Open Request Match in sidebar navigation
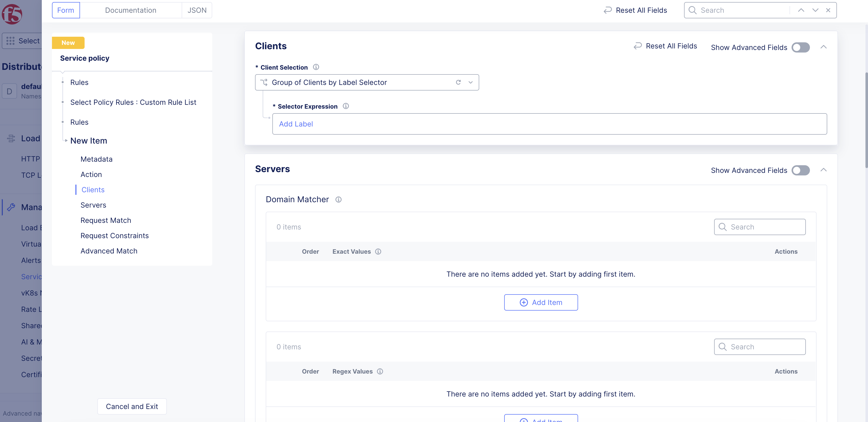Screen dimensions: 868x422 pos(105,220)
